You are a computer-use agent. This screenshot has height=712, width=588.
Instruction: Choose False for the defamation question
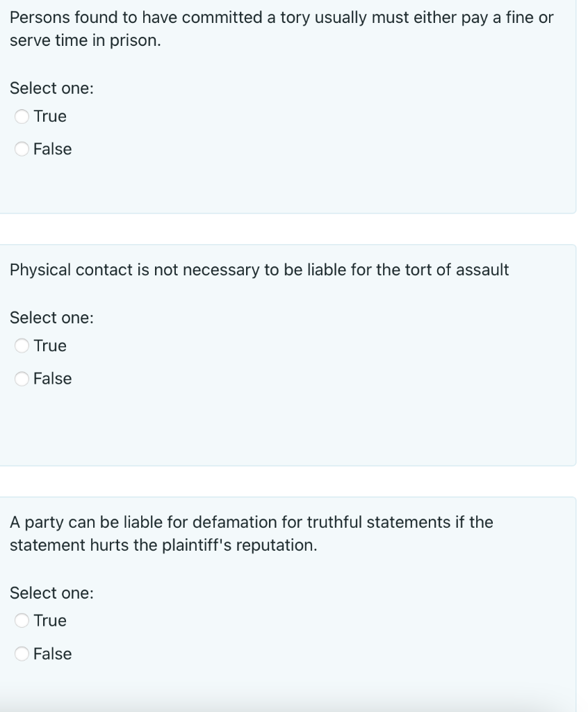(x=22, y=654)
